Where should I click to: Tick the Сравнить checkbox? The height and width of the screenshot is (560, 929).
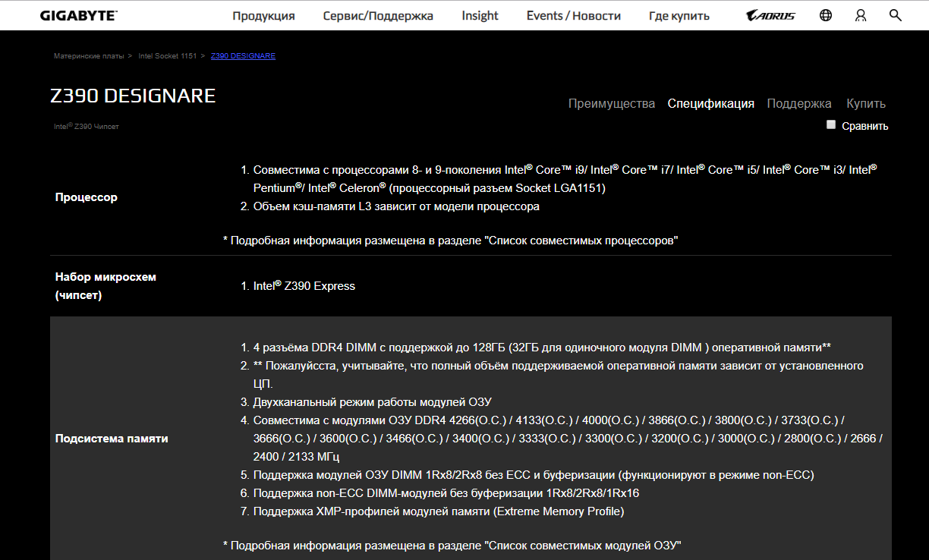click(x=831, y=125)
